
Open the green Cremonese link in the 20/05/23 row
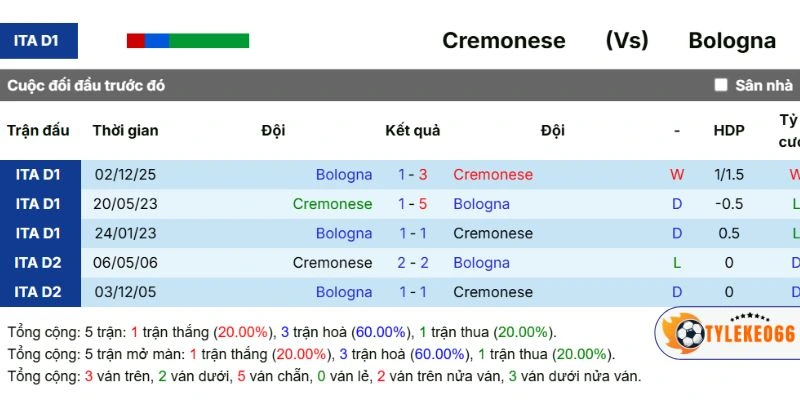[332, 204]
